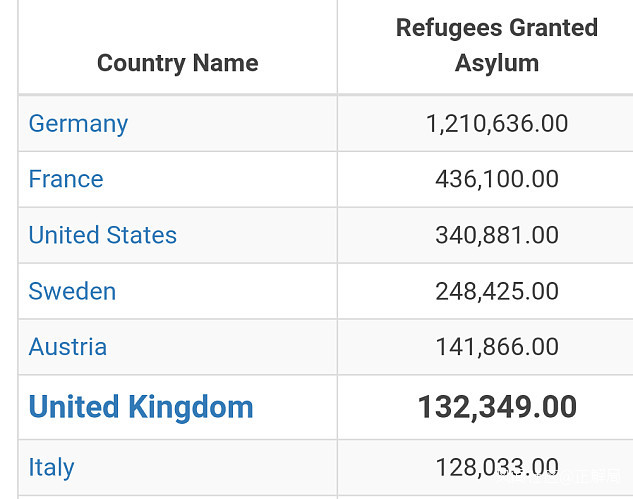Open the bold United Kingdom link
The image size is (633, 499).
coord(141,408)
